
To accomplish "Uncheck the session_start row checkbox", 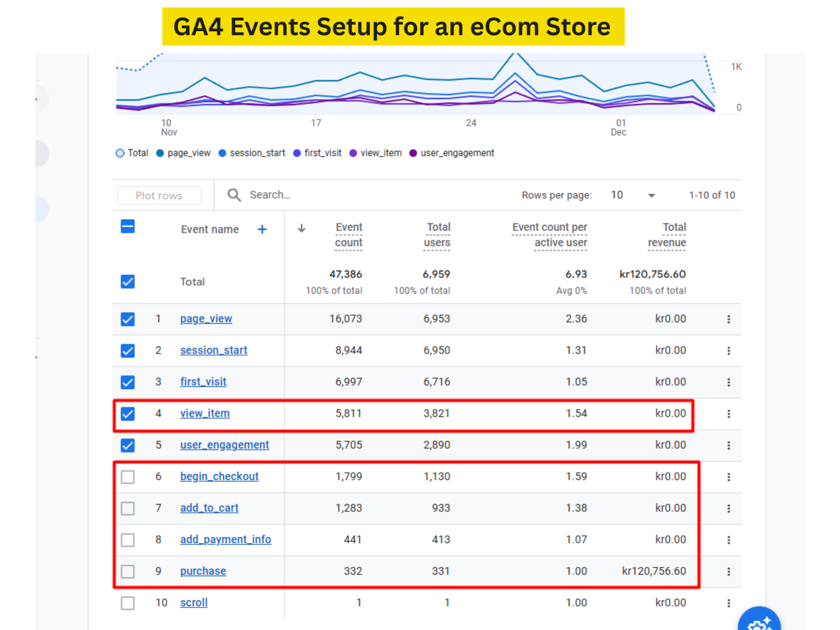I will 128,350.
